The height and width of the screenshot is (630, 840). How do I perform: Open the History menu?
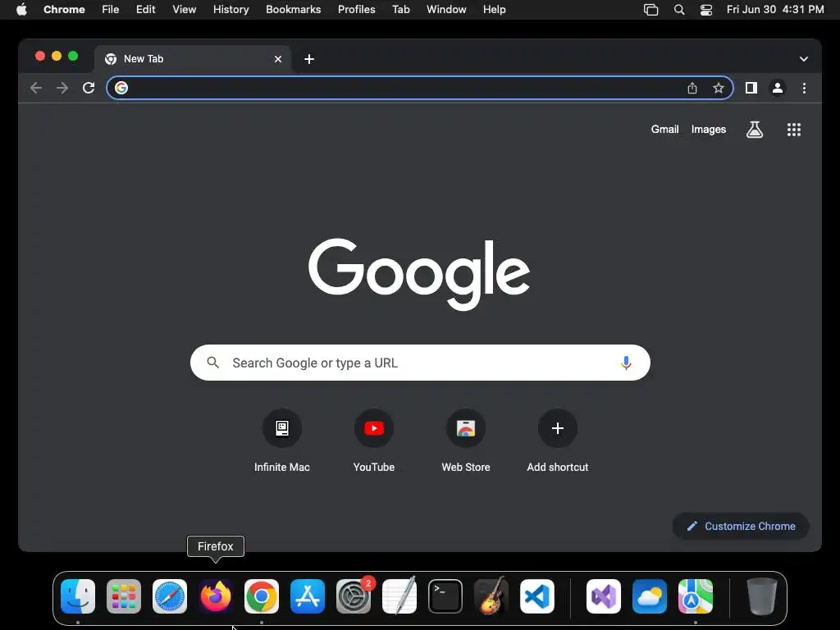pyautogui.click(x=231, y=10)
